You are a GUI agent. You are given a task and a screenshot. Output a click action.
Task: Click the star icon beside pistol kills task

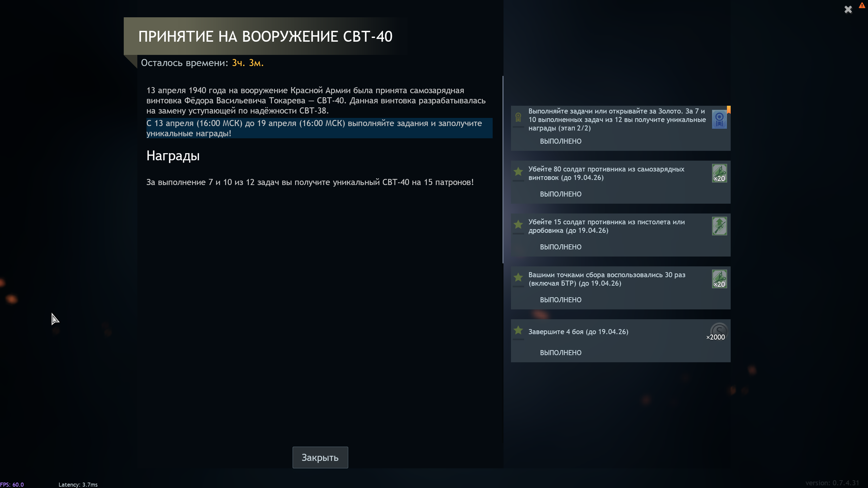518,224
